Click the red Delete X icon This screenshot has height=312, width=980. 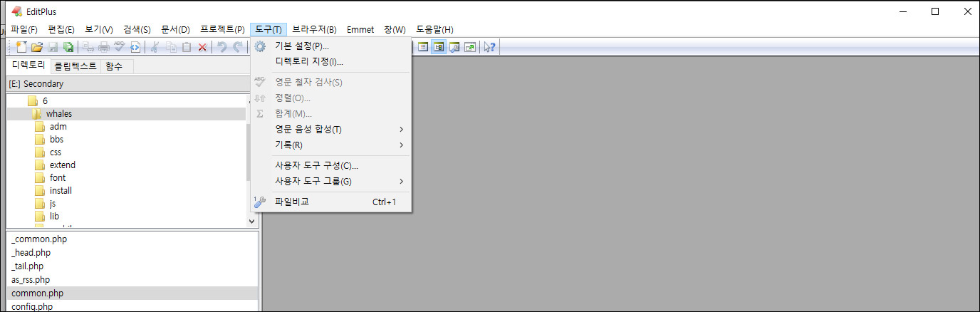click(x=202, y=47)
